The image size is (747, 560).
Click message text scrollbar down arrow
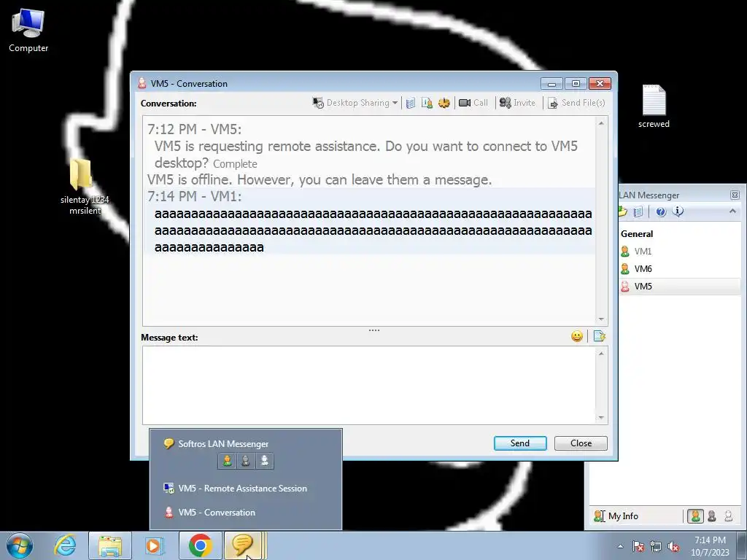tap(601, 418)
